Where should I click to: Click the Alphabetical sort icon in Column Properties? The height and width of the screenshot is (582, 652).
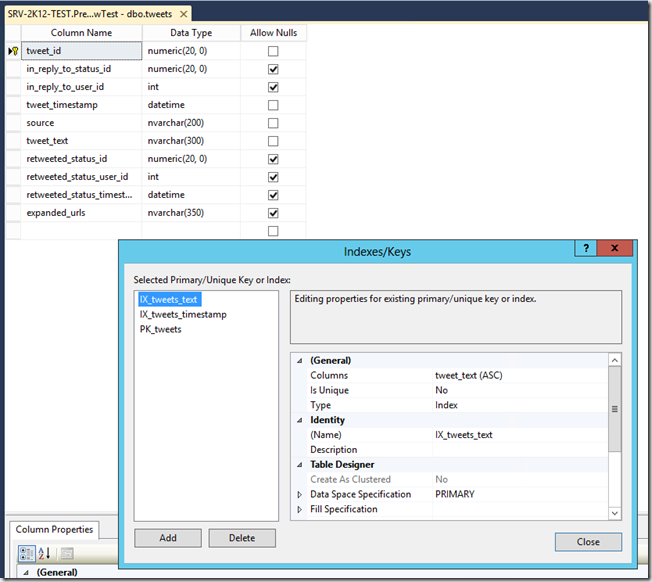[44, 553]
